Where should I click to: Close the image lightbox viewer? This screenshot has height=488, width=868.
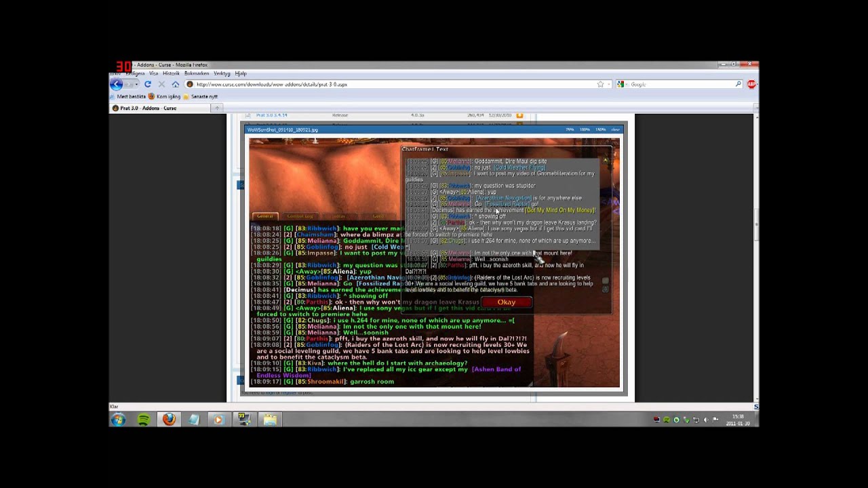click(x=616, y=129)
